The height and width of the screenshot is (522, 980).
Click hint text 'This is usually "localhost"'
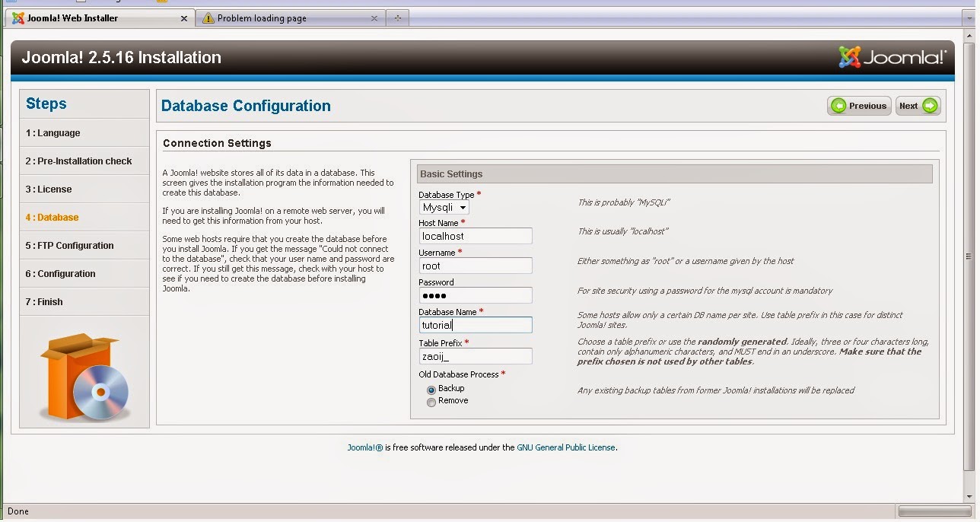pyautogui.click(x=623, y=231)
